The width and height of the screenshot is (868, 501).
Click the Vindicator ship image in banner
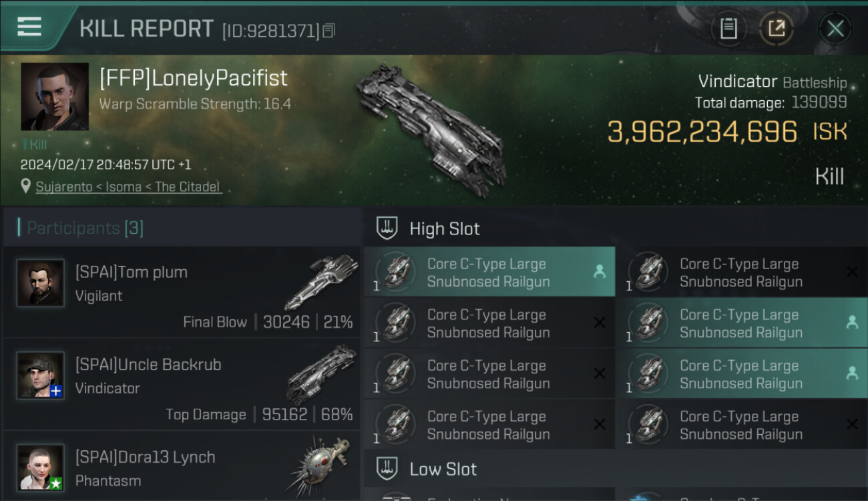(x=431, y=124)
